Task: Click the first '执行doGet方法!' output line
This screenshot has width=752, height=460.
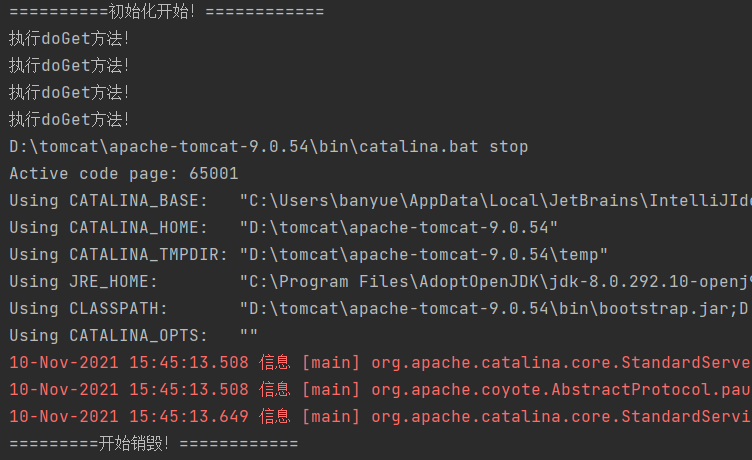Action: coord(70,39)
